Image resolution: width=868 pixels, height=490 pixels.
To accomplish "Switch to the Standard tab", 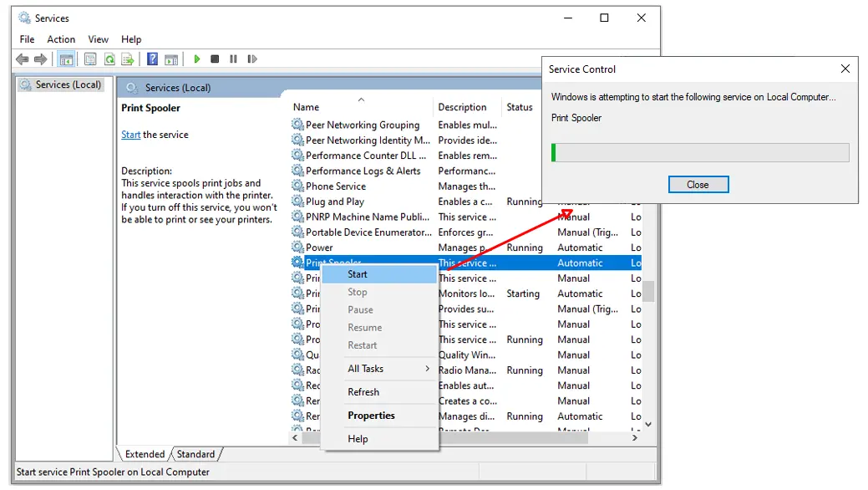I will point(196,454).
